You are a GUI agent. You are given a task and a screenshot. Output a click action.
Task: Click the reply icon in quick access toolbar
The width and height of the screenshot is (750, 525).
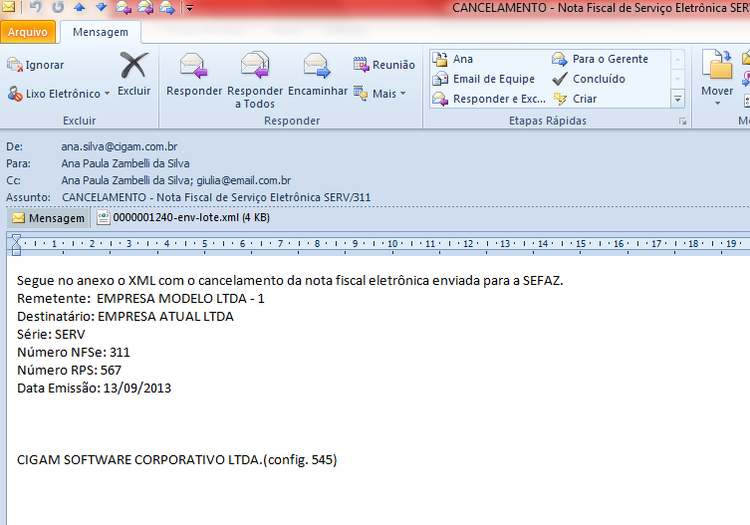point(123,7)
